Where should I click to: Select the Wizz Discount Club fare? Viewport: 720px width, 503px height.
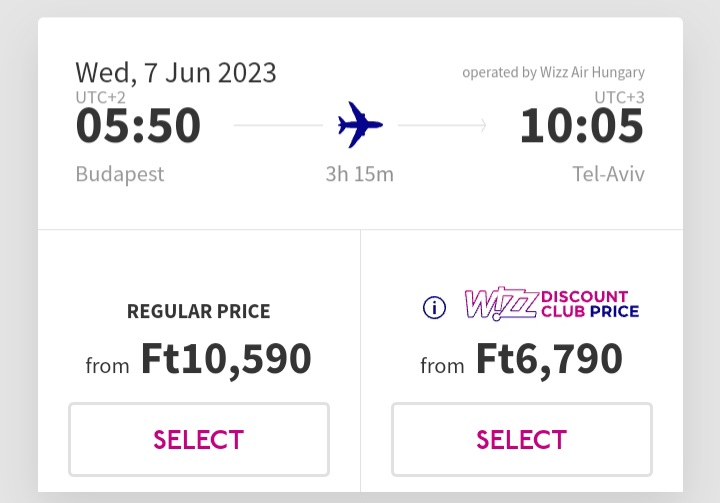point(522,439)
